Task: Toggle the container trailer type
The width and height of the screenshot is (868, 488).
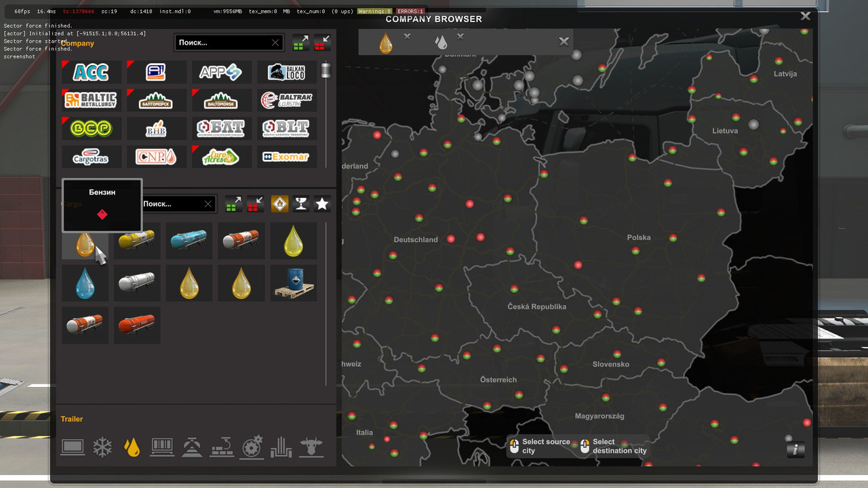Action: pyautogui.click(x=162, y=447)
